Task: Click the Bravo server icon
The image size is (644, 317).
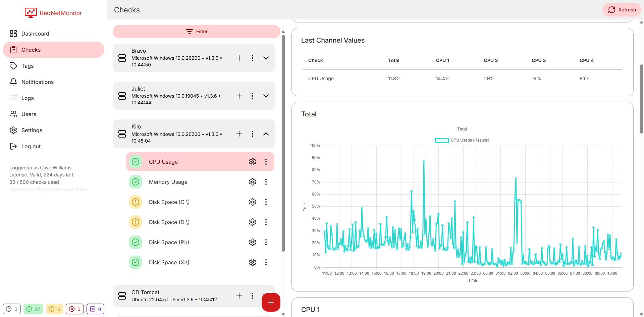Action: click(122, 58)
